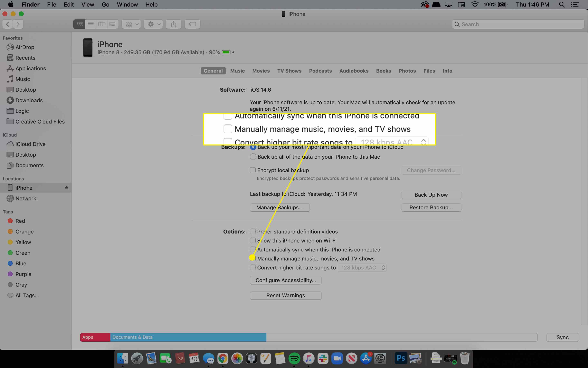Enable Encrypt local backup checkbox
The image size is (588, 368).
tap(253, 170)
